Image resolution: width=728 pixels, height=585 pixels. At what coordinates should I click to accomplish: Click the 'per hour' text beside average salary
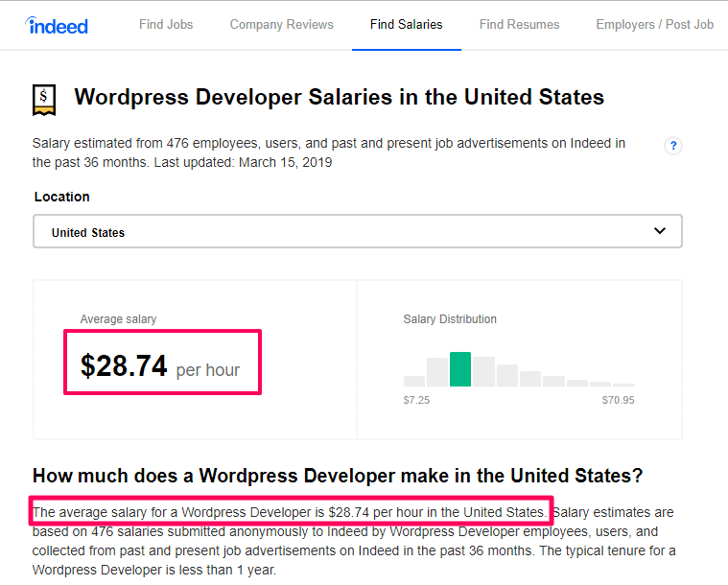click(x=208, y=370)
